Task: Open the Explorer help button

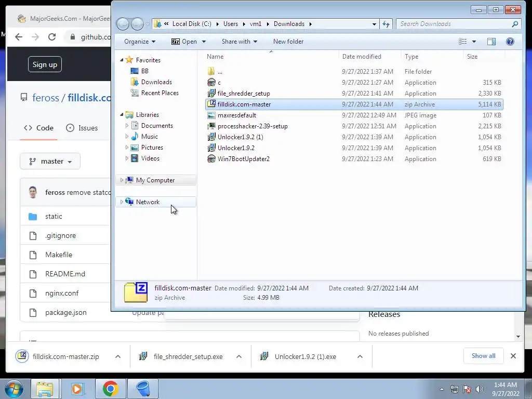Action: (510, 42)
